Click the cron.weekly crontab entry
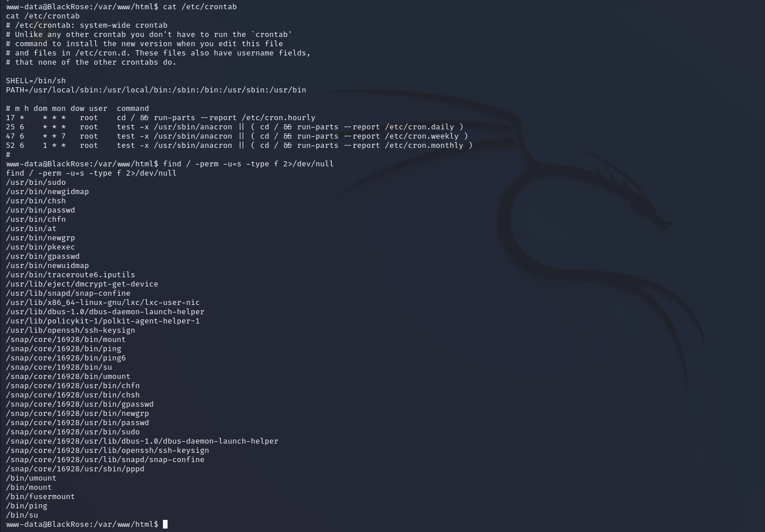The height and width of the screenshot is (532, 765). point(237,136)
